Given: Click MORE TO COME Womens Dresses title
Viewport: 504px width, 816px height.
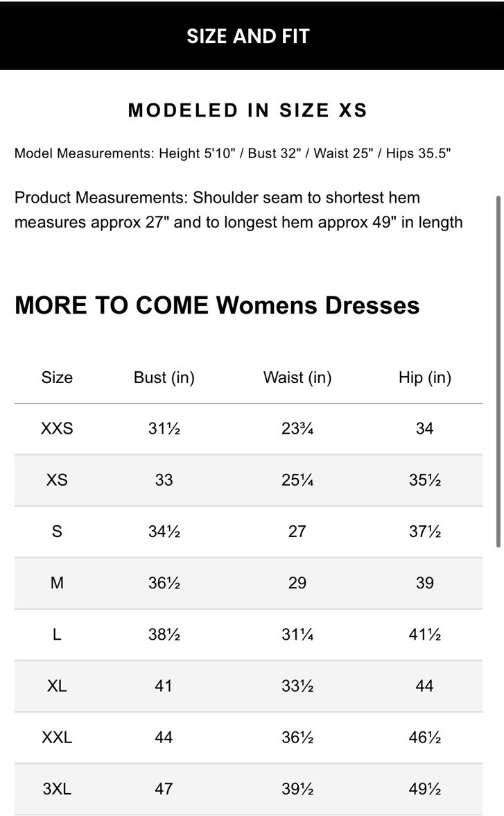Looking at the screenshot, I should point(217,305).
